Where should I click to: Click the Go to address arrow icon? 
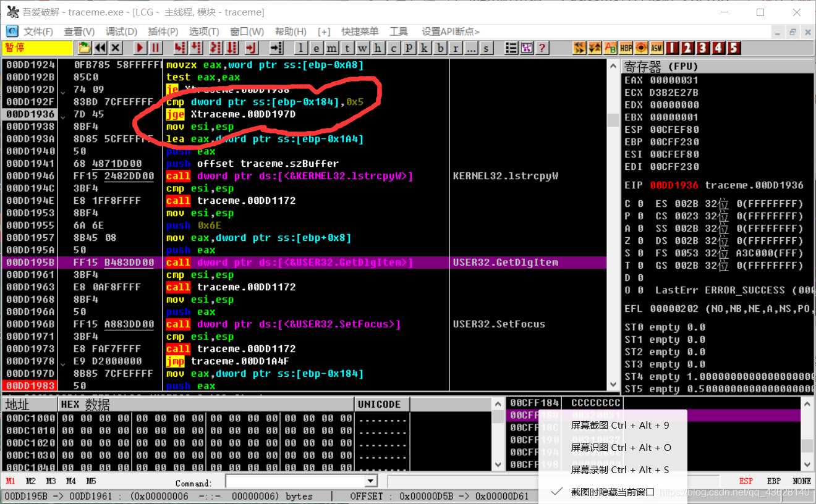click(x=276, y=48)
